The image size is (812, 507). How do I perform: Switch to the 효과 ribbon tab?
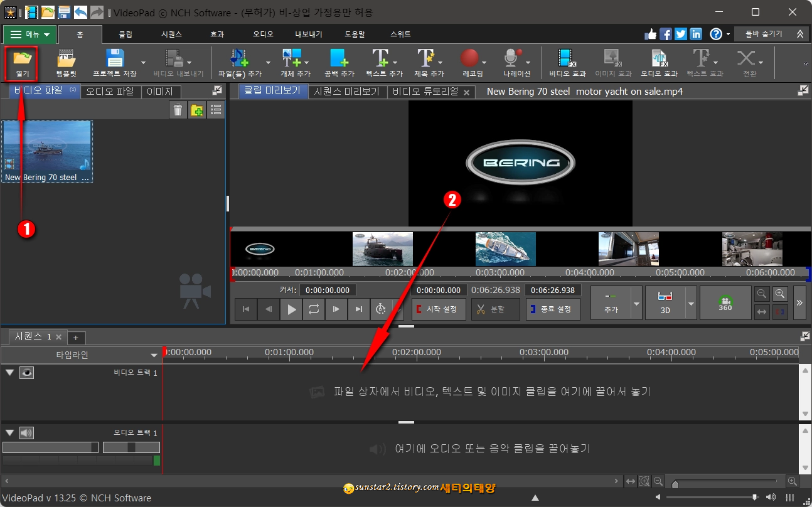(x=217, y=35)
